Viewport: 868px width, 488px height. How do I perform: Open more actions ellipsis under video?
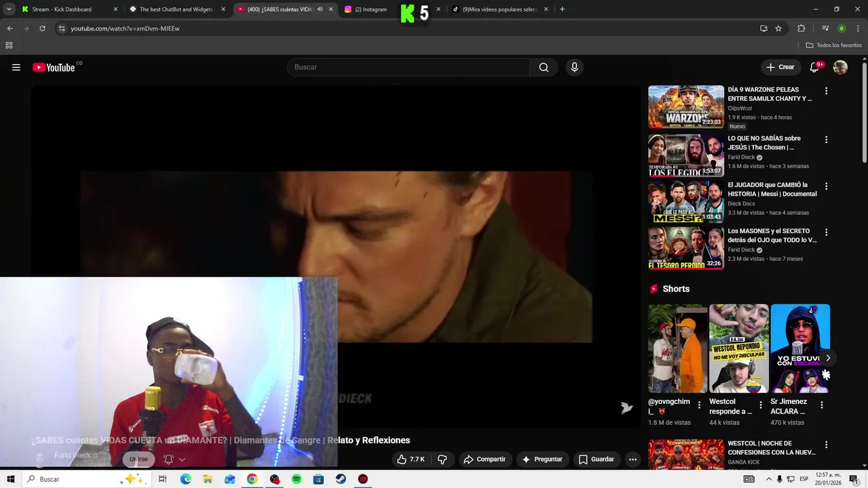pos(633,459)
